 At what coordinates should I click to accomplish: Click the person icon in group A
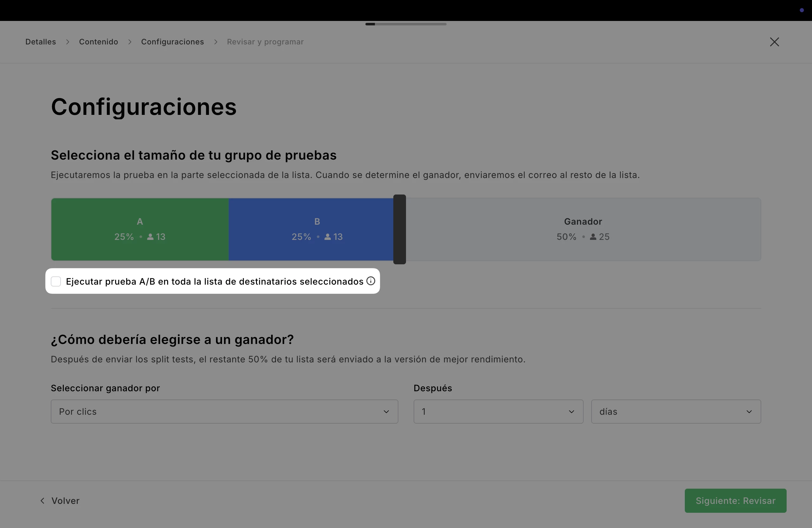(x=150, y=236)
